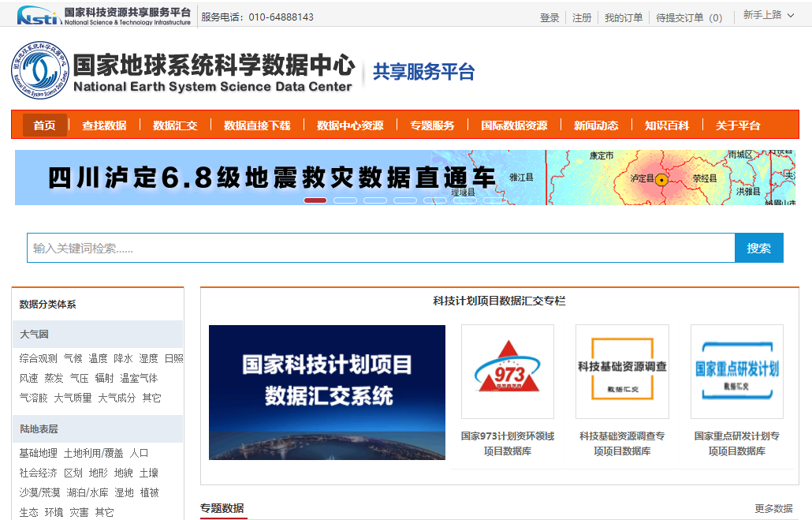The image size is (812, 520).
Task: Open the 登录 login link
Action: pos(549,17)
